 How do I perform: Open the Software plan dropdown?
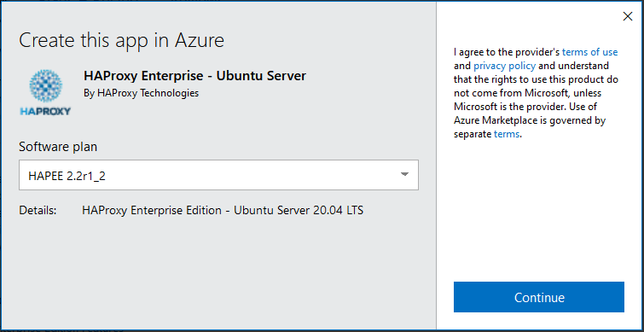(x=218, y=175)
